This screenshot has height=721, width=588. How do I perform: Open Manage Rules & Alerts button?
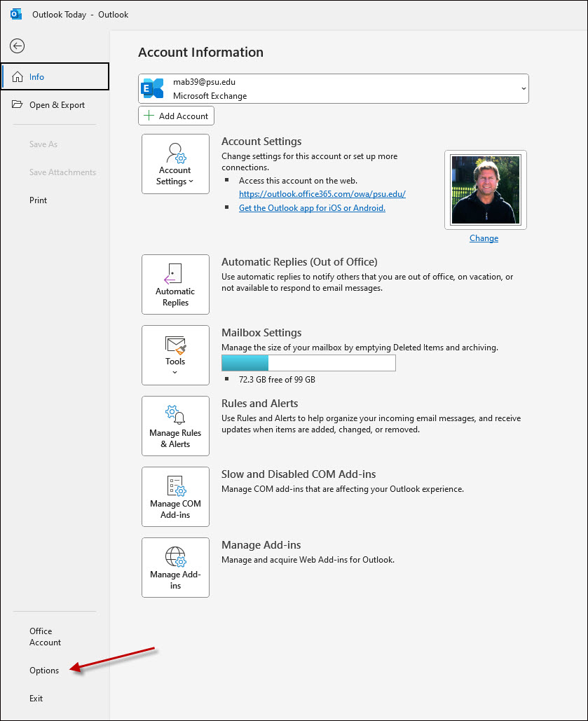click(175, 426)
